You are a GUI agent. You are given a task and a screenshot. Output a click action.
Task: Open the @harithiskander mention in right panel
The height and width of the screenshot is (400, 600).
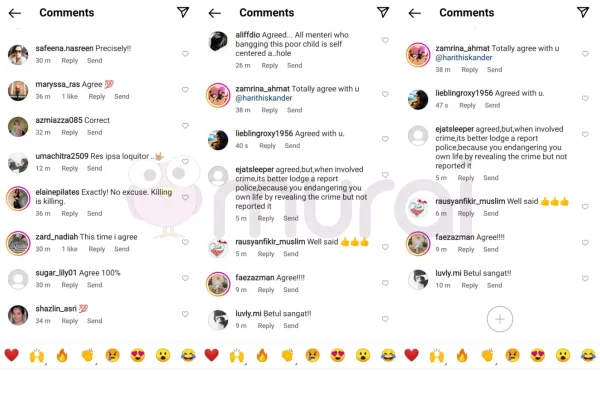pyautogui.click(x=464, y=57)
